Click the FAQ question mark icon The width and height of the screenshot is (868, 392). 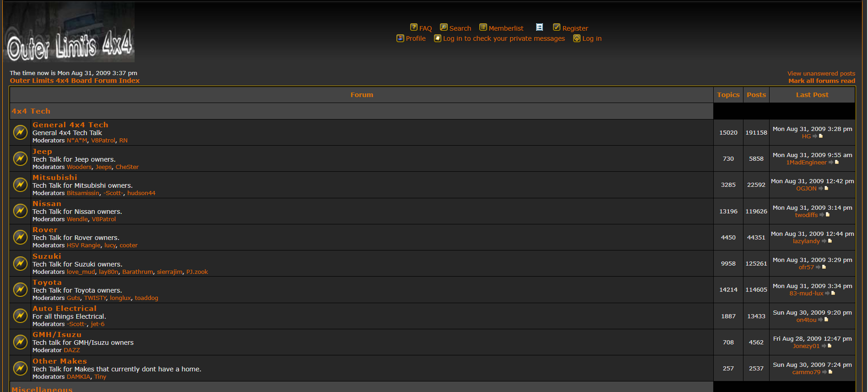pos(413,27)
